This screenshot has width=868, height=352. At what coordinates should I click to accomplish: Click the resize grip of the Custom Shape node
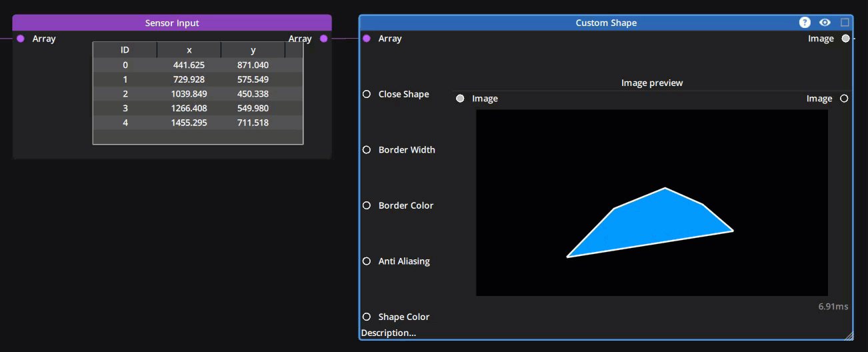848,335
